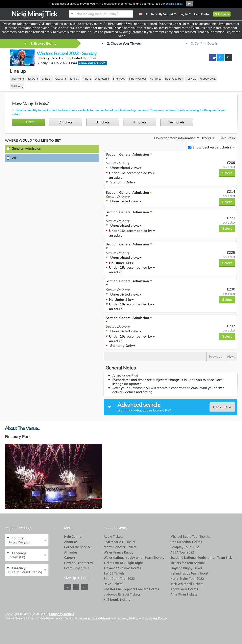Click the first Stay Up to Date icon

[67, 587]
